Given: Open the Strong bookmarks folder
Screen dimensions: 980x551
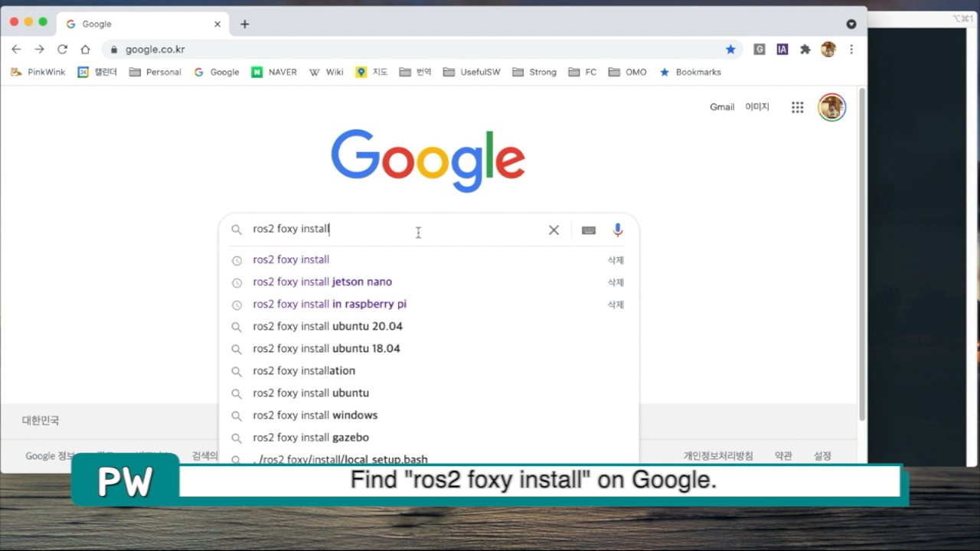Looking at the screenshot, I should pos(534,72).
